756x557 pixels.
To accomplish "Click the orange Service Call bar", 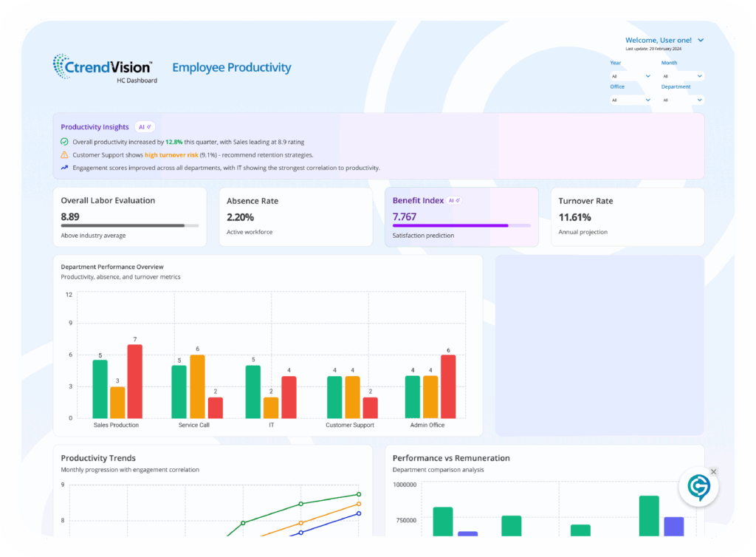I will (197, 386).
